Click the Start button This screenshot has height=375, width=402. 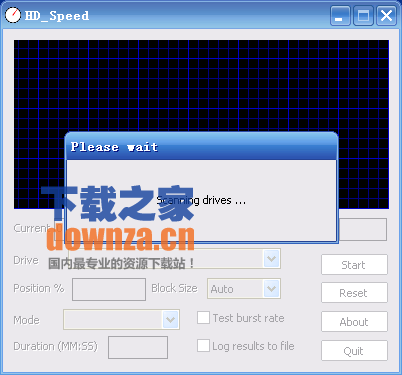point(354,265)
